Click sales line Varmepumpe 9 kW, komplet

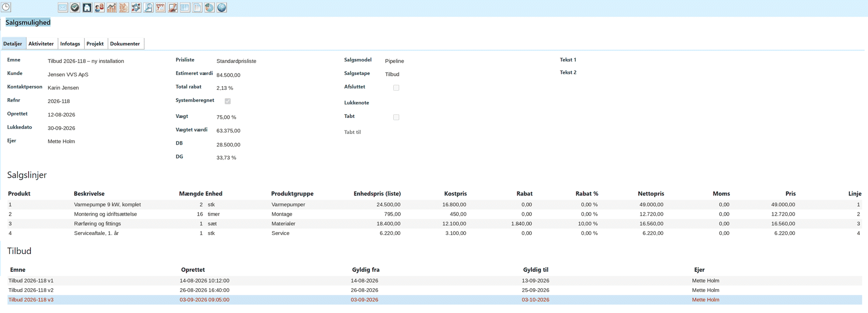(434, 204)
